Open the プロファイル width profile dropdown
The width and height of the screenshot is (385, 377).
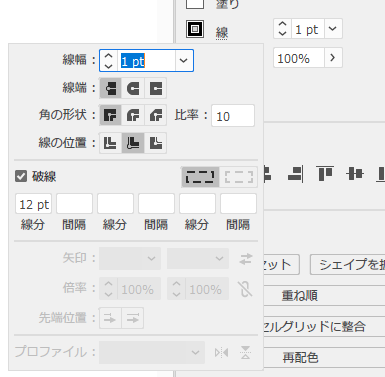click(152, 352)
